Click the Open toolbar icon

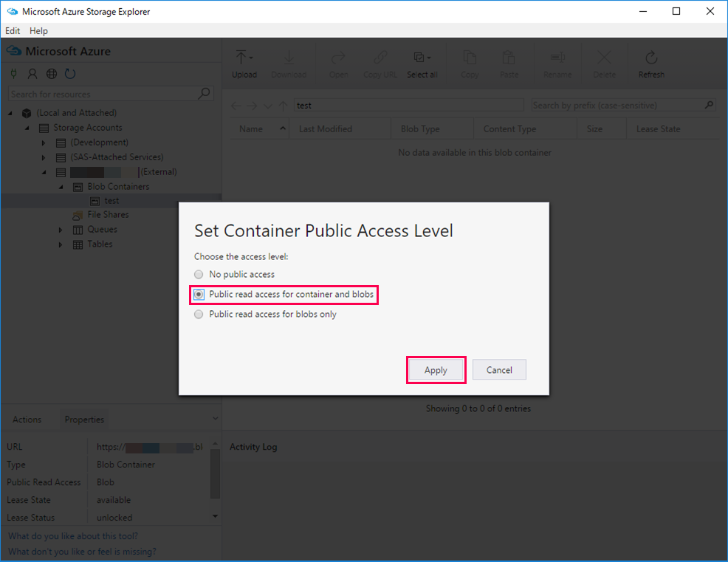coord(338,58)
